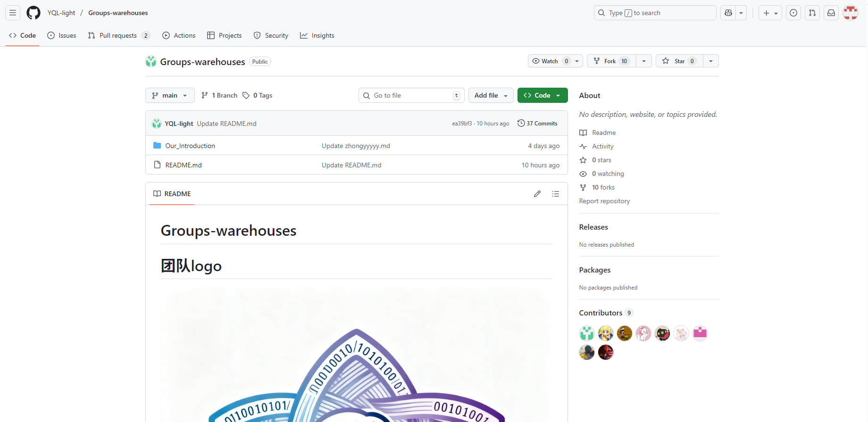Open the blonde anime contributor avatar
Screen dimensions: 868x422
tap(606, 333)
